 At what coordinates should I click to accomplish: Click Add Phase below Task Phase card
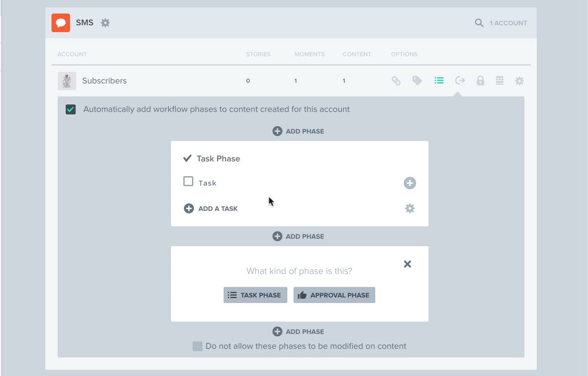click(x=298, y=236)
